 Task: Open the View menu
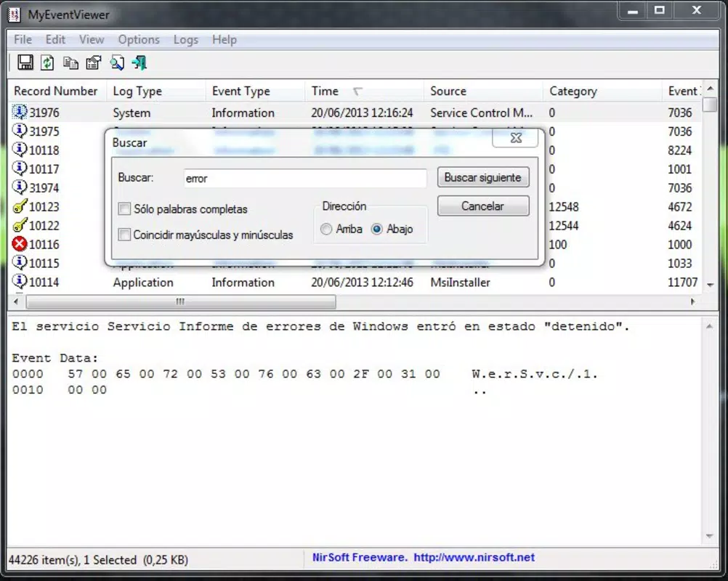point(92,39)
